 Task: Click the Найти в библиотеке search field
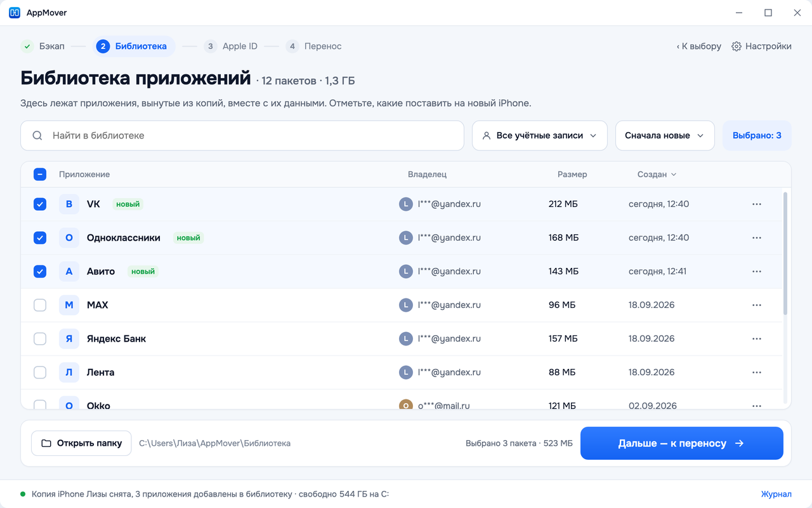(242, 136)
